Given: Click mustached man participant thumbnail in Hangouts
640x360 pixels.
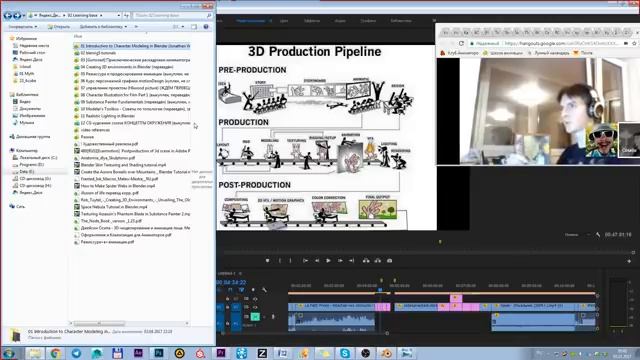Looking at the screenshot, I should (x=602, y=140).
